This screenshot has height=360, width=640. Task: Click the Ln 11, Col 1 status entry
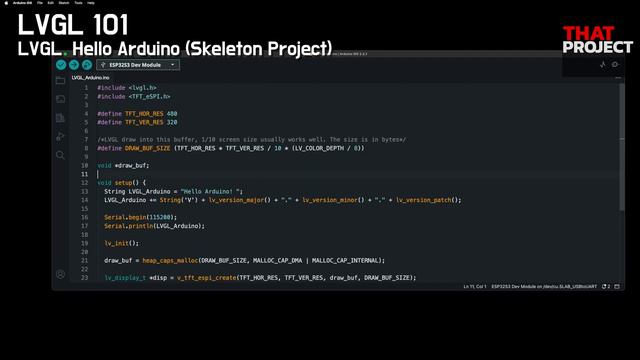[475, 287]
